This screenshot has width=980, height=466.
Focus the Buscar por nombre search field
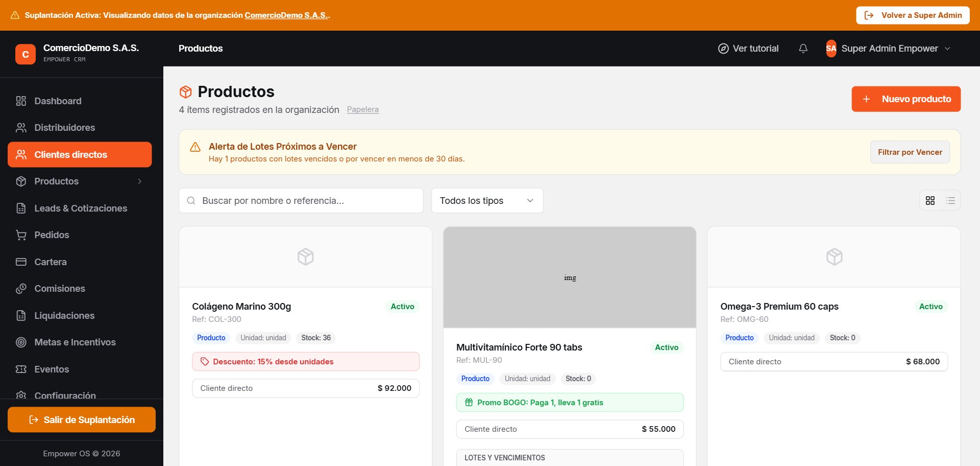coord(301,201)
